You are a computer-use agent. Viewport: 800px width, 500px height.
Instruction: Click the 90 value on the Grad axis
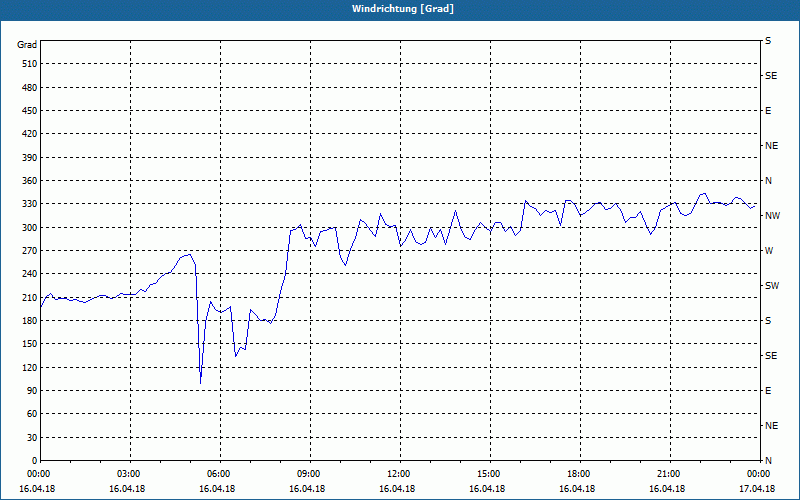32,391
